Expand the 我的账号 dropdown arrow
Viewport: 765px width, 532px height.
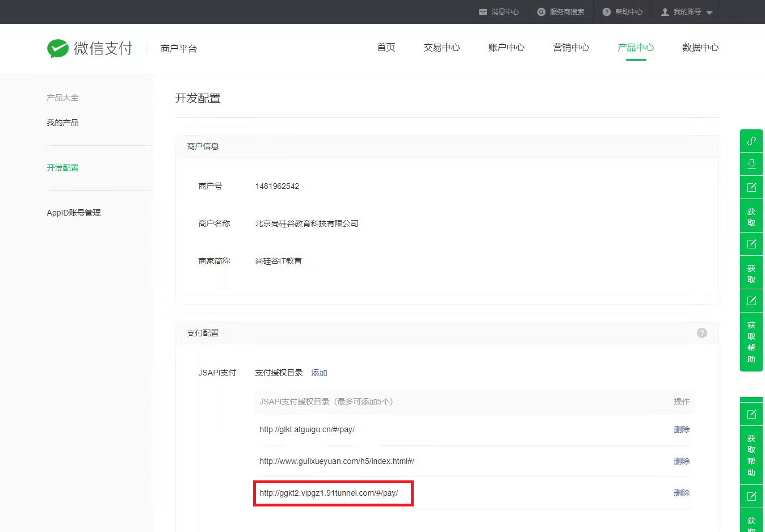709,12
